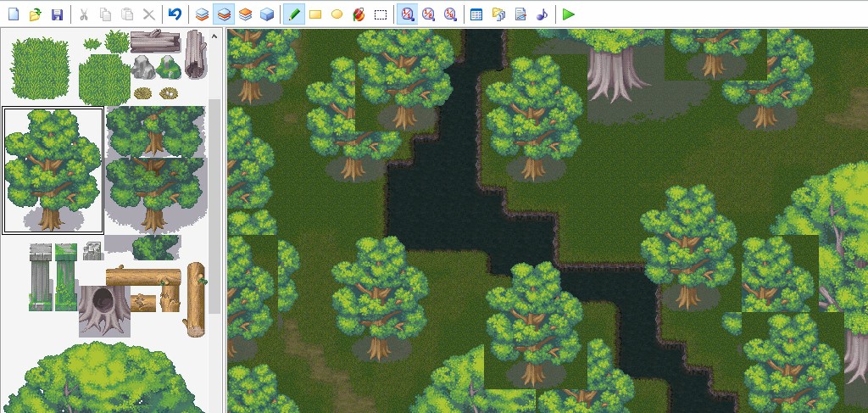Open a project with the folder icon
The image size is (868, 413).
click(35, 14)
